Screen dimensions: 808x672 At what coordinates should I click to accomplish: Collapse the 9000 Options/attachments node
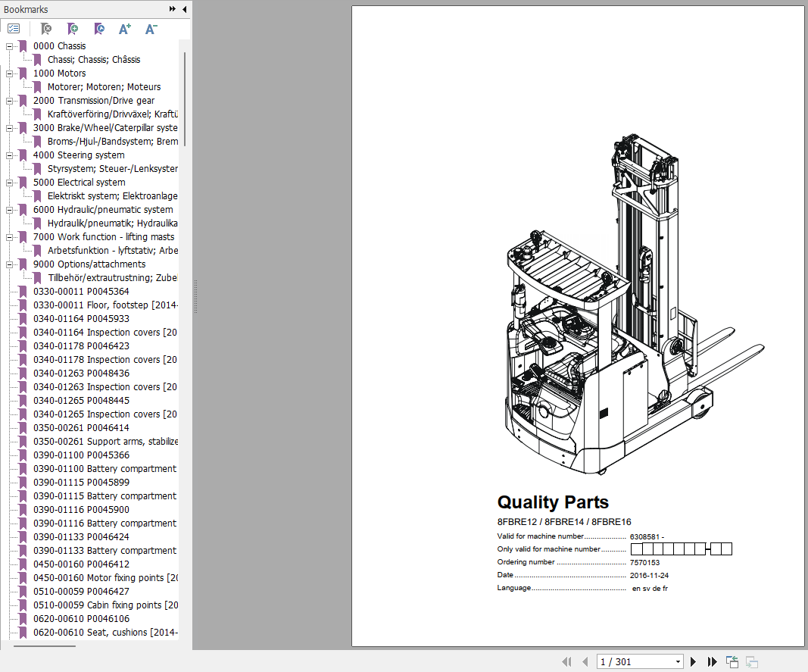tap(9, 264)
